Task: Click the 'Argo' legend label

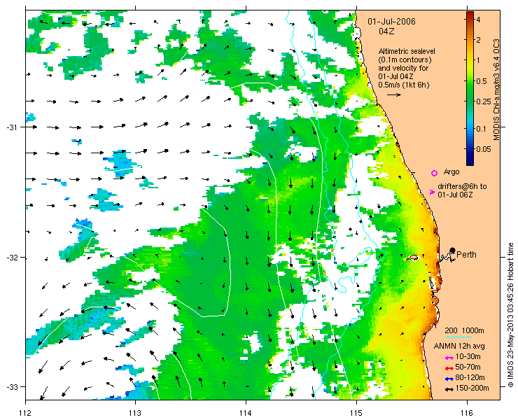Action: tap(451, 171)
